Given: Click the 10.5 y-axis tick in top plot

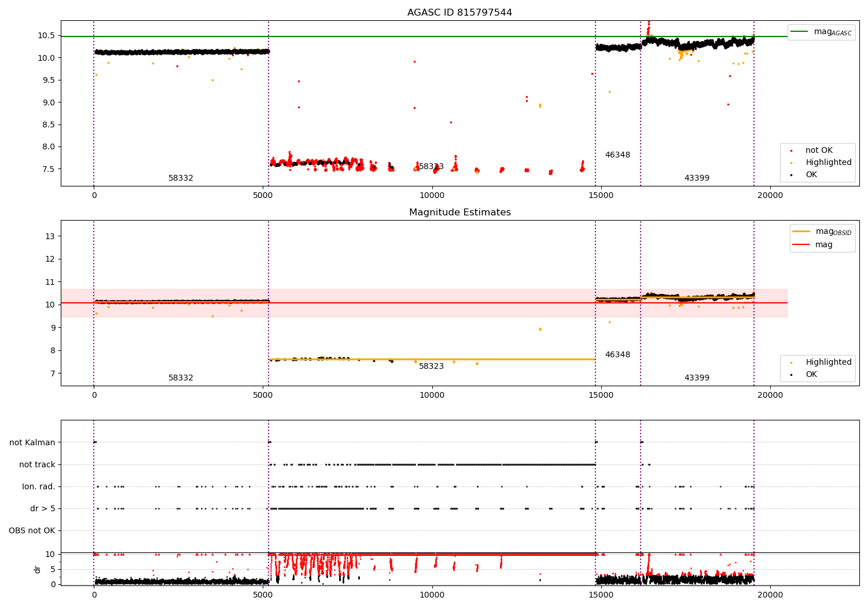Looking at the screenshot, I should (46, 36).
